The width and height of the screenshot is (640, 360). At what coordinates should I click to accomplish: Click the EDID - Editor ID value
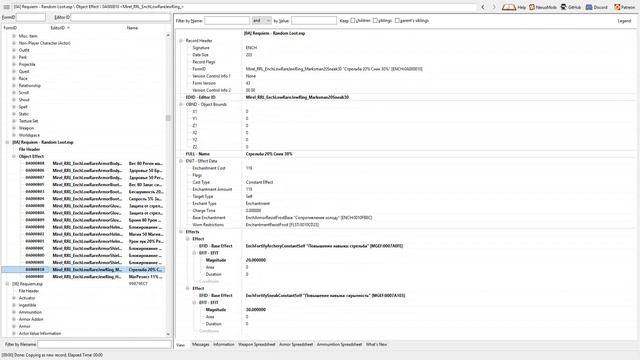(297, 97)
